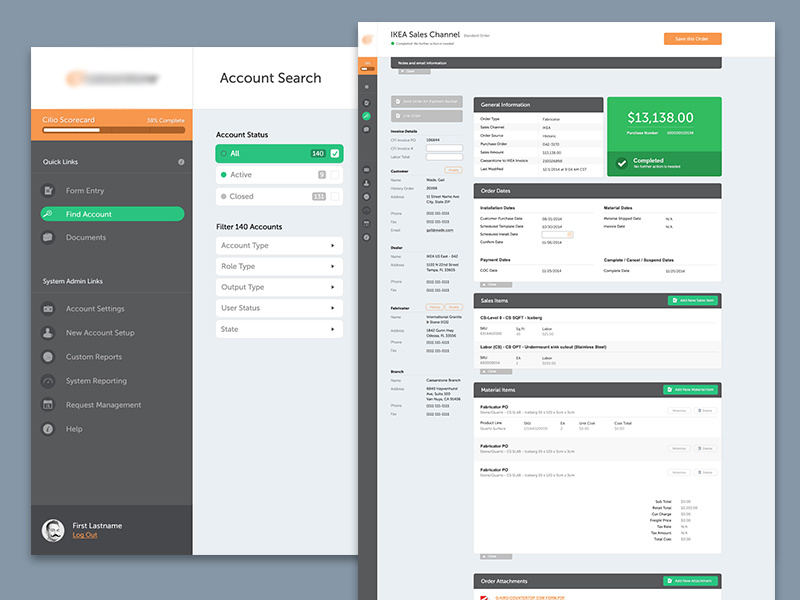
Task: Click the chat bubble icon in the collapsed order sidebar
Action: coord(366,130)
